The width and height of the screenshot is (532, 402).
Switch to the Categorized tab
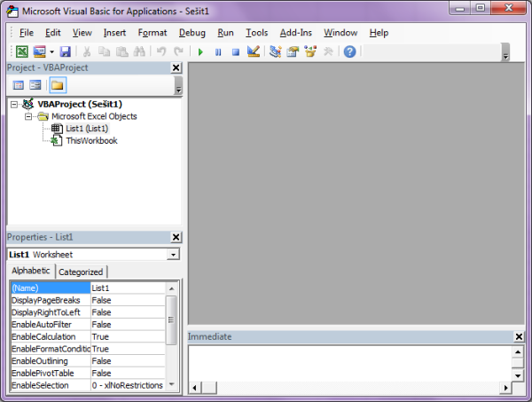pyautogui.click(x=81, y=272)
